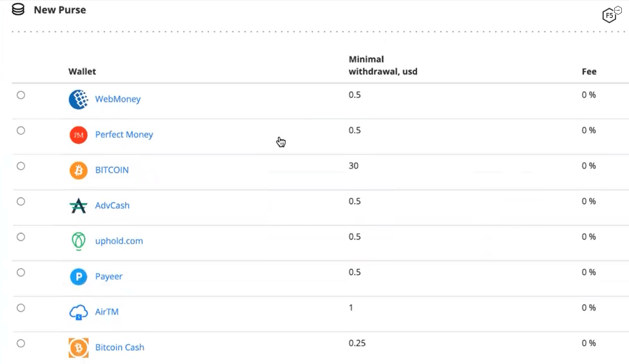Screen dimensions: 629x364
Task: Click the WebMoney globe logo icon
Action: click(78, 99)
